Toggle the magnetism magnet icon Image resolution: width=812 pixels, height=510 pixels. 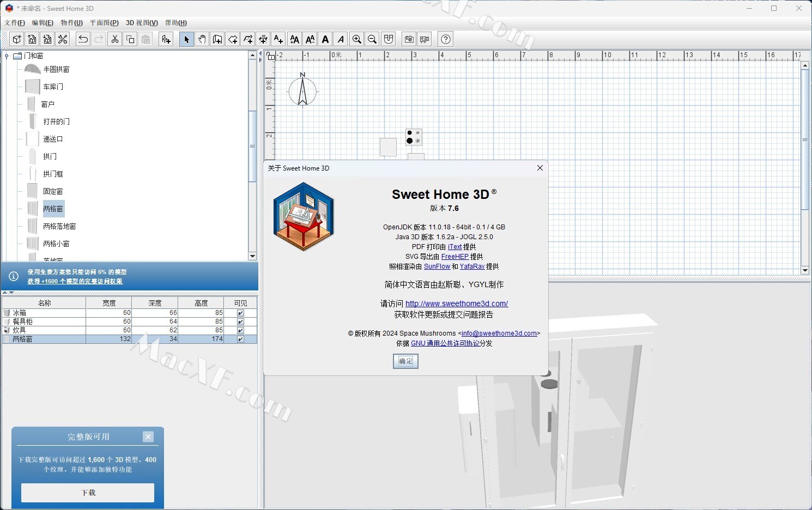389,39
